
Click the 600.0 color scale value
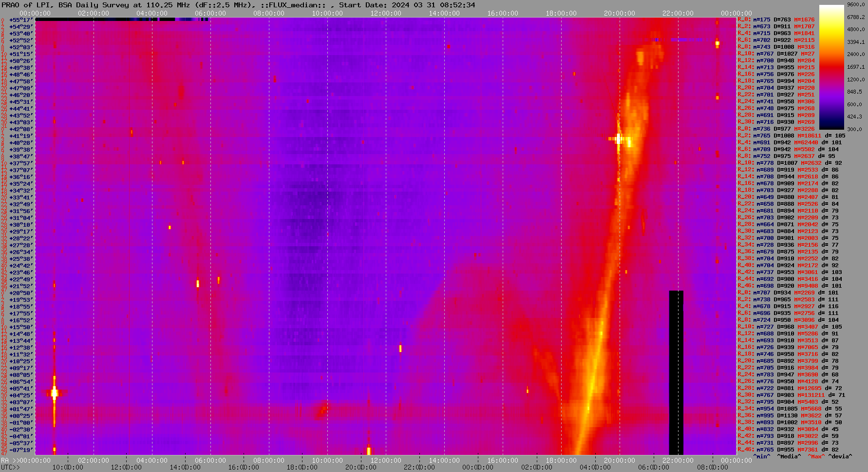854,104
